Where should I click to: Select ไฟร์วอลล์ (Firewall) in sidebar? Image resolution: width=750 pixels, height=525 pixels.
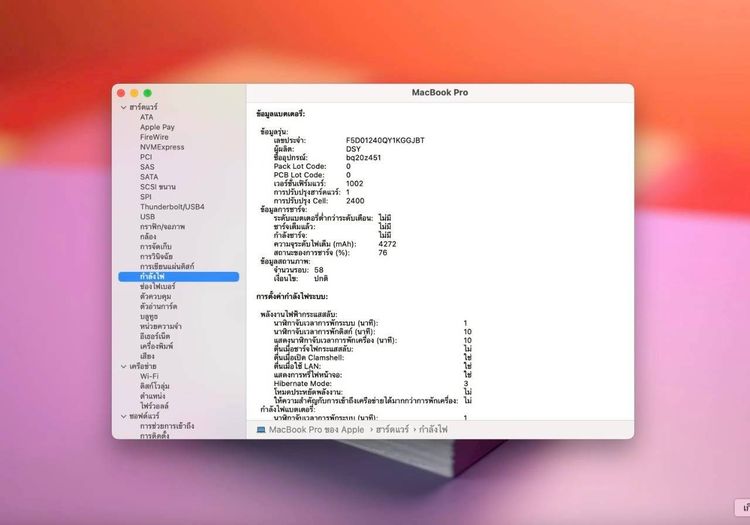point(154,406)
